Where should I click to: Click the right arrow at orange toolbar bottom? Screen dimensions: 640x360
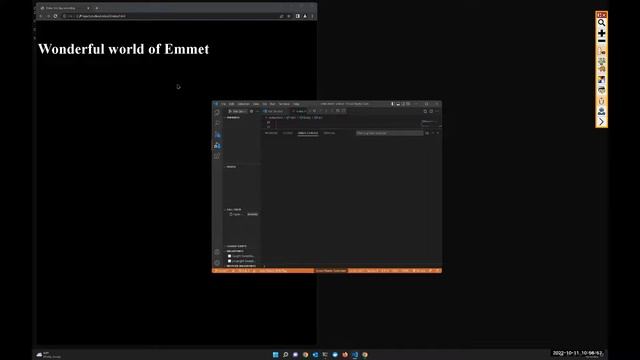pyautogui.click(x=602, y=122)
